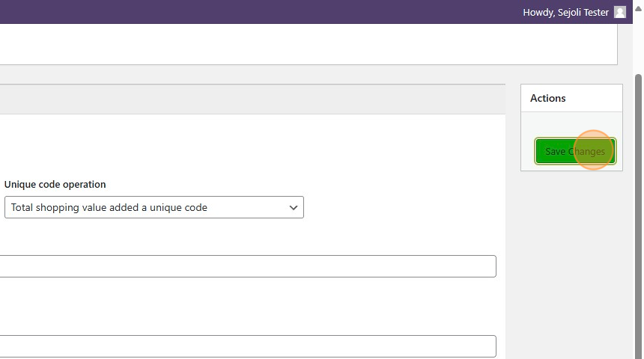Open the Howdy, Sejoli Tester account menu
This screenshot has width=644, height=359.
point(574,12)
